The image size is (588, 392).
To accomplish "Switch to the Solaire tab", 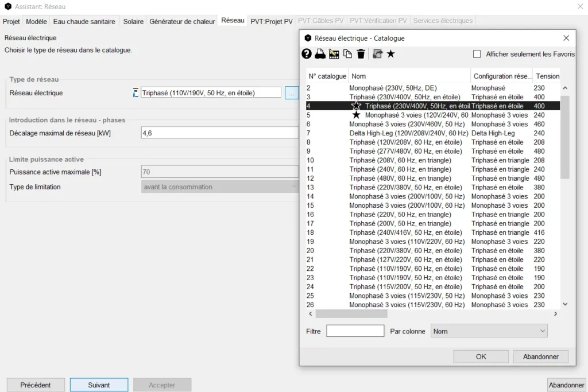I will [x=133, y=21].
